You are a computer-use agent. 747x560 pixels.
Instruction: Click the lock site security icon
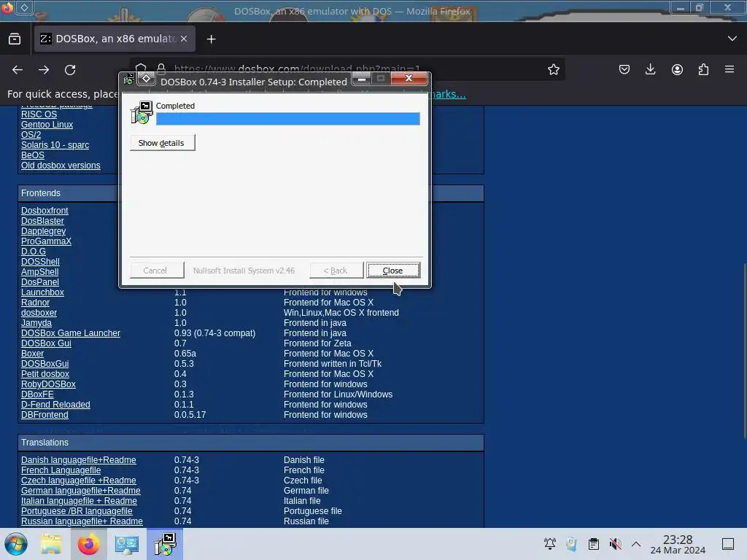click(x=161, y=69)
